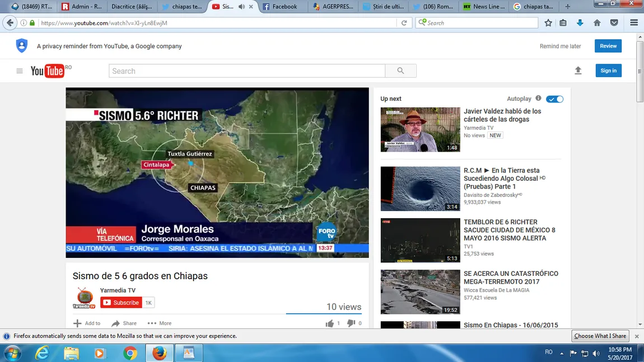Reload the page with the refresh icon
Screen dimensions: 644x362
click(x=404, y=23)
